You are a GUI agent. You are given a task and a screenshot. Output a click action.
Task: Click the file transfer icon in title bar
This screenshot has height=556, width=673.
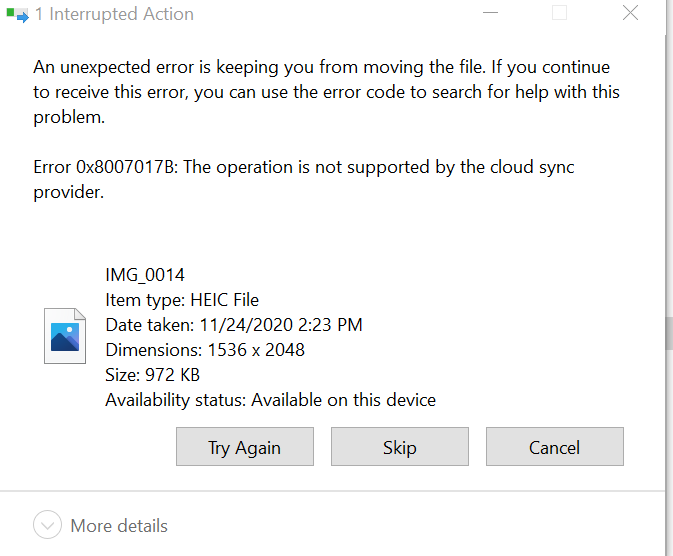coord(16,16)
